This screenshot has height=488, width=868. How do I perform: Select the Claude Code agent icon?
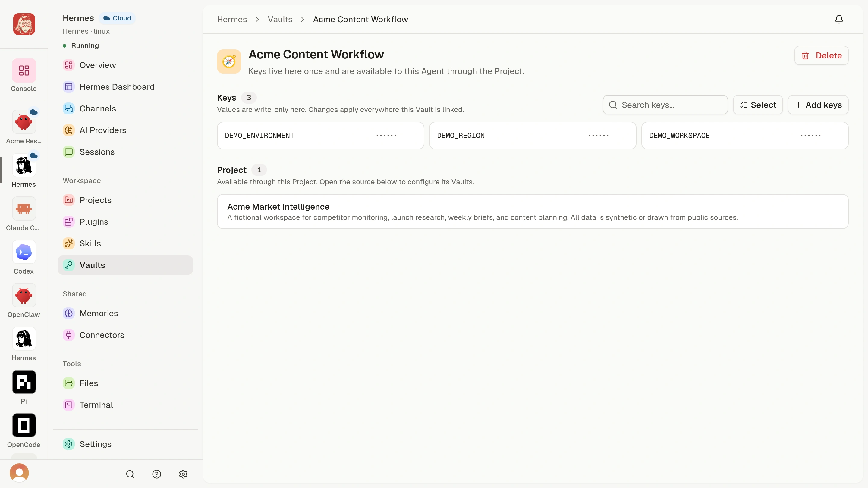coord(24,209)
